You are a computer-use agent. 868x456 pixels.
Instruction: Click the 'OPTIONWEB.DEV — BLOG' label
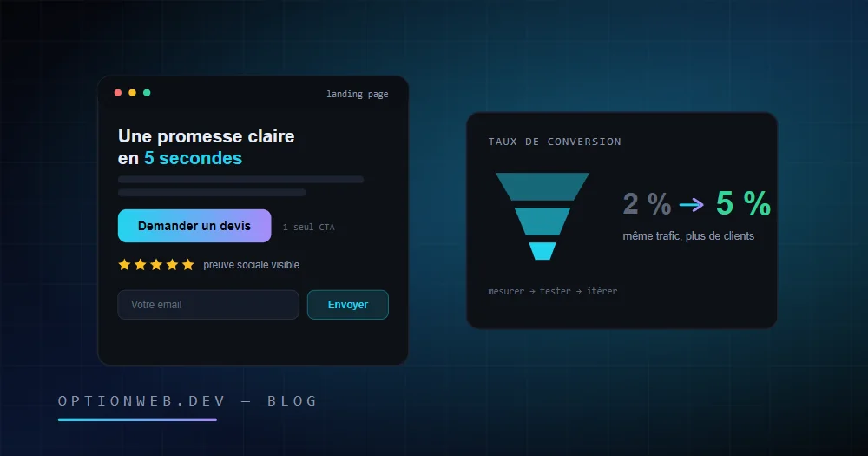click(187, 401)
